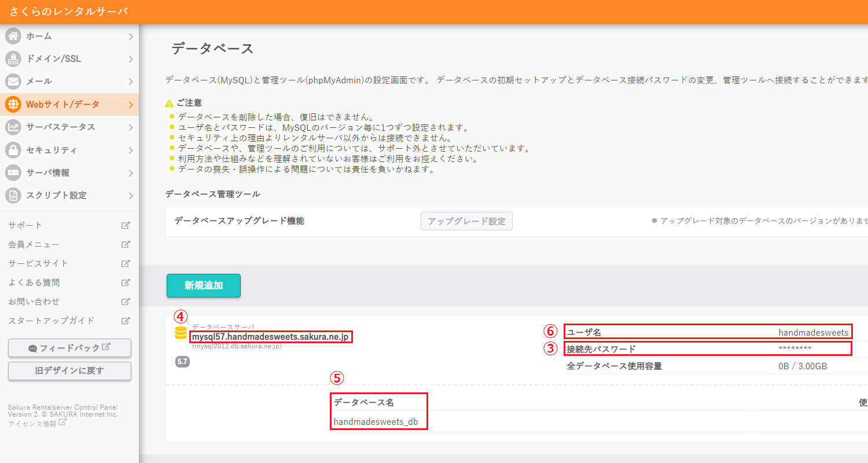The height and width of the screenshot is (463, 868).
Task: Open the セキュリティ menu item
Action: pos(69,150)
